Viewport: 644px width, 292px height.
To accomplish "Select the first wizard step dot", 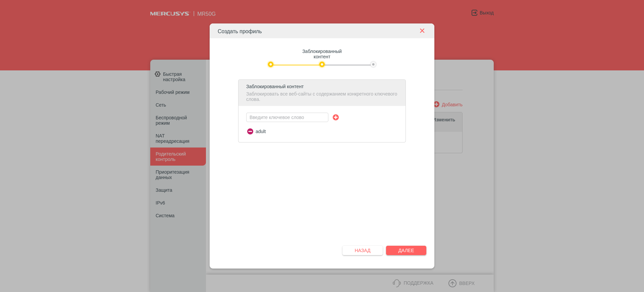I will click(x=271, y=64).
